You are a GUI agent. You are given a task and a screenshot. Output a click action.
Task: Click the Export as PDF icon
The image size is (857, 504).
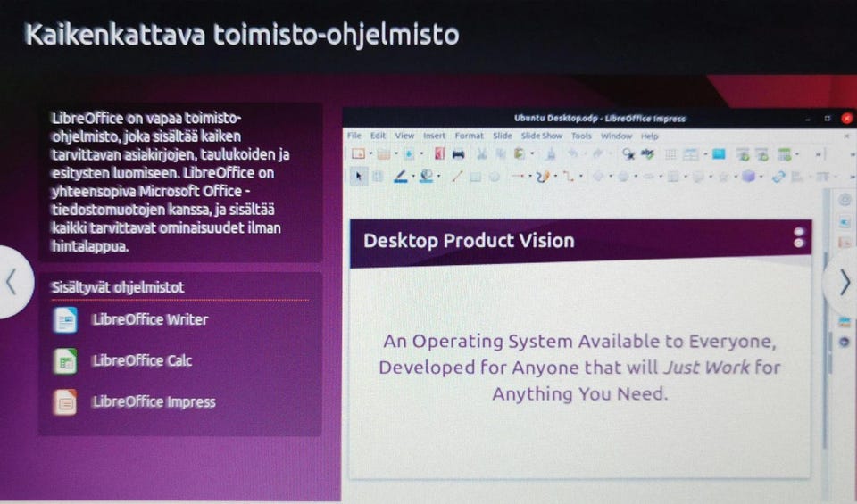pos(439,154)
